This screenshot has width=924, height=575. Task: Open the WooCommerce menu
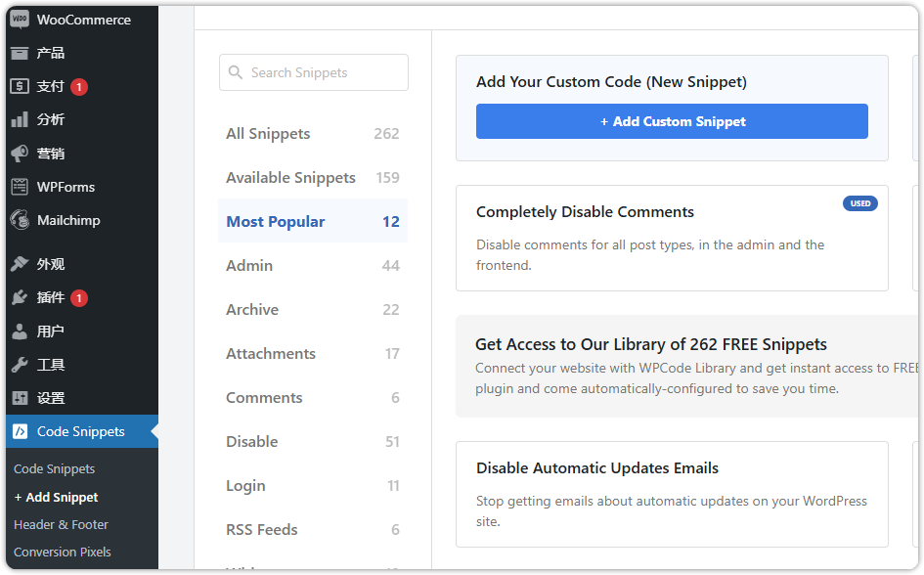[82, 20]
